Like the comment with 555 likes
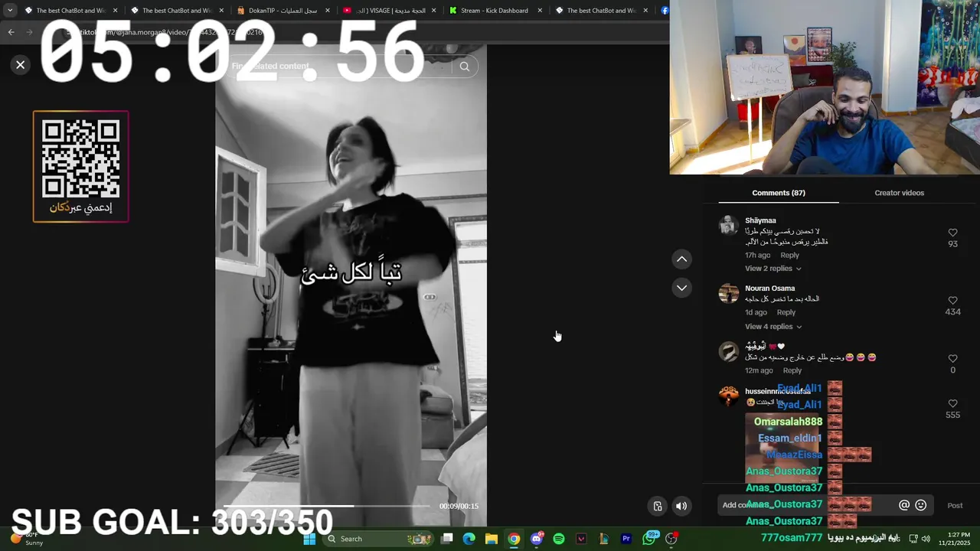This screenshot has width=980, height=551. (x=952, y=403)
